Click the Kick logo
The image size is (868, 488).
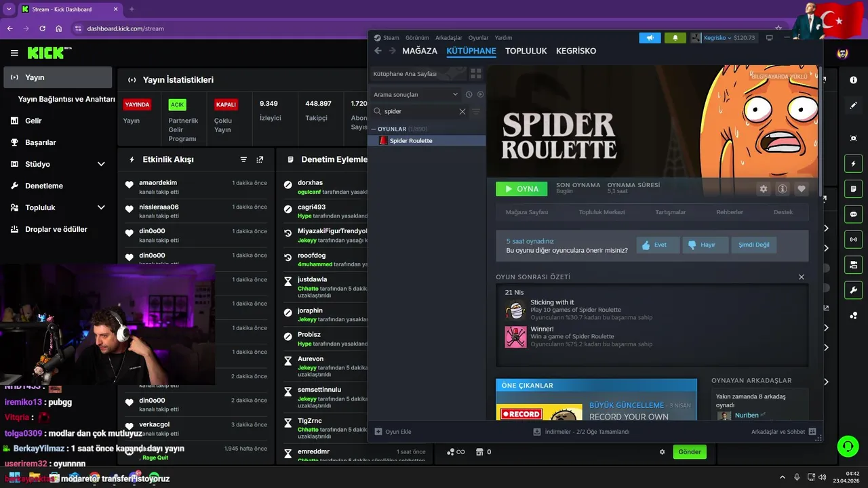pyautogui.click(x=50, y=53)
